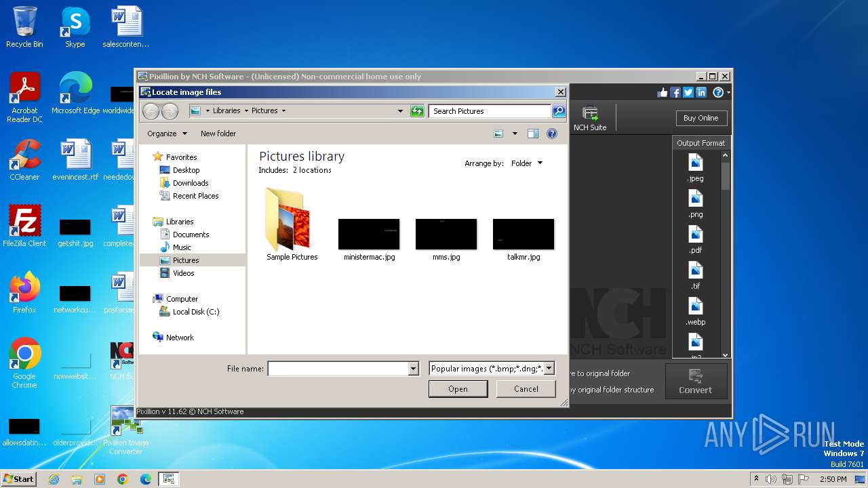This screenshot has height=488, width=868.
Task: Click the LinkedIn share icon
Action: tap(701, 92)
